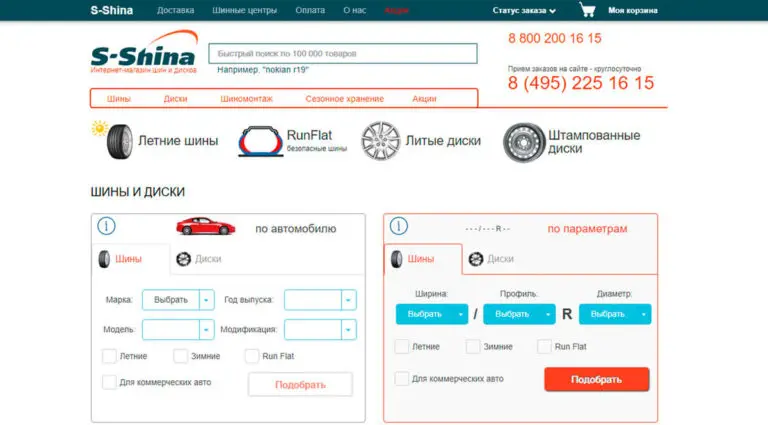Click the Штампованные диски category label
Screen dimensions: 768x425
click(x=594, y=142)
